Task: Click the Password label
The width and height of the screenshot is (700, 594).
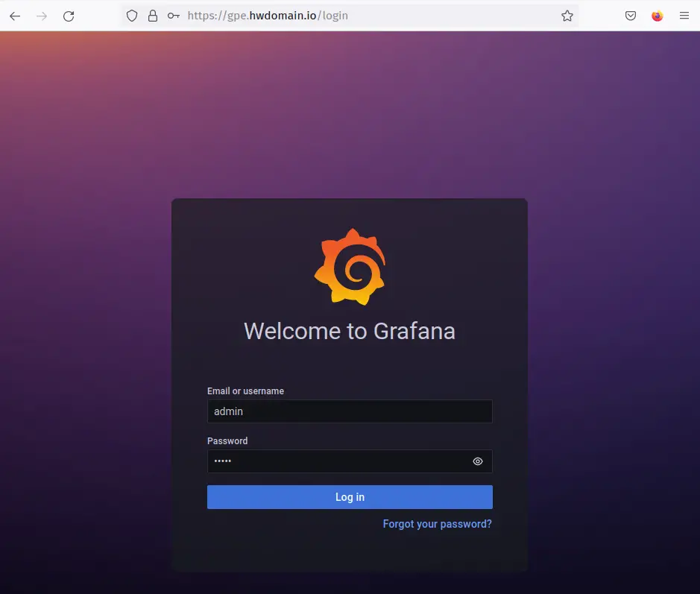Action: pyautogui.click(x=227, y=441)
